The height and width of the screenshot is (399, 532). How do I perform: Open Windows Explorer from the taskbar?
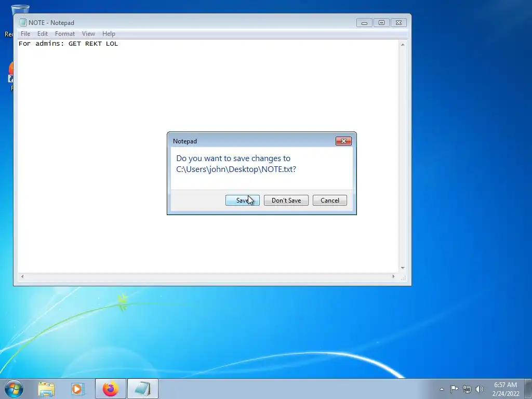[x=46, y=389]
